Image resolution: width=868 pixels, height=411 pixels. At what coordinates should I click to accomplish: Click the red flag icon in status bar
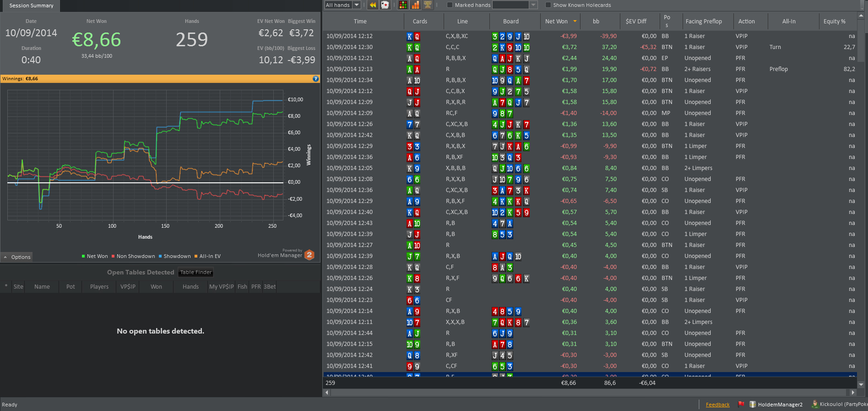click(741, 404)
